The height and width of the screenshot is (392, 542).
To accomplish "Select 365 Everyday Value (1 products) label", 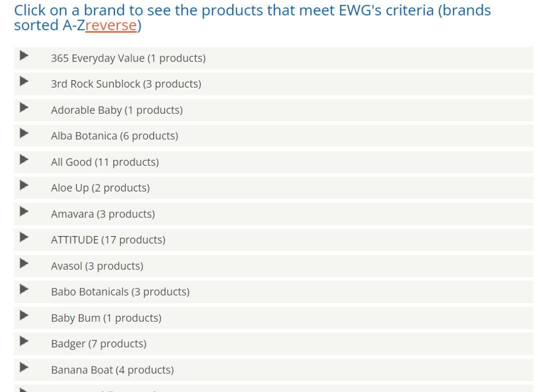I will (128, 58).
